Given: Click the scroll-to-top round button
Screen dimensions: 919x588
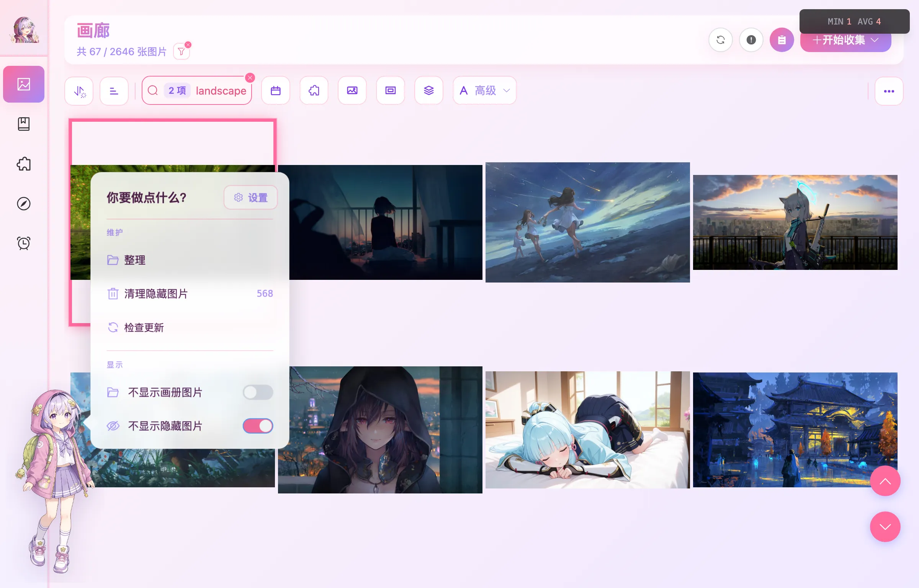Looking at the screenshot, I should tap(885, 481).
